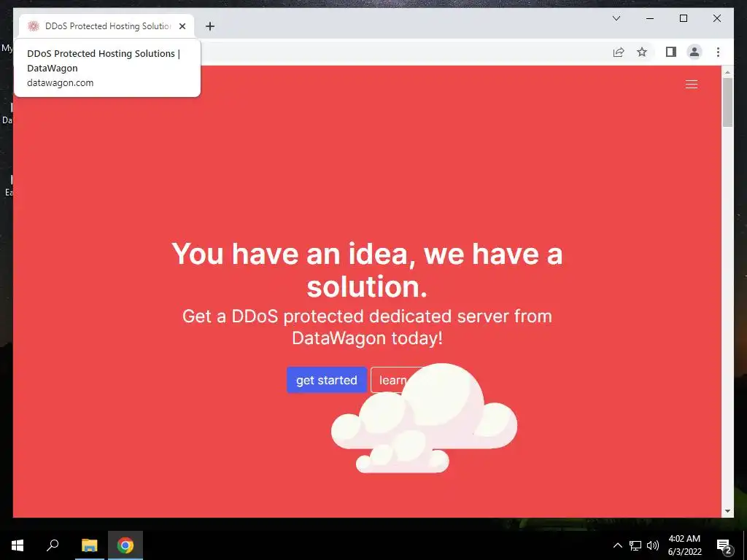
Task: Click the taskbar clock showing 4:02 AM
Action: pyautogui.click(x=684, y=545)
